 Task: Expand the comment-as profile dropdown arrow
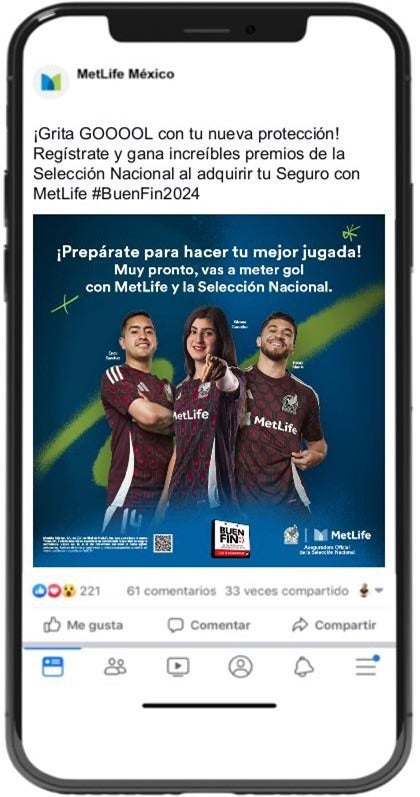coord(379,591)
